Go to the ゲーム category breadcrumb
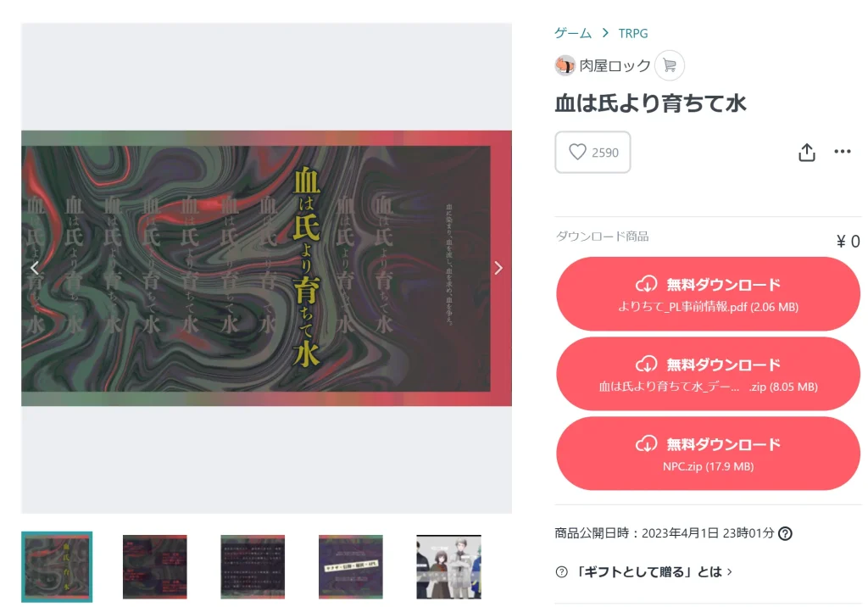The image size is (868, 607). (x=573, y=33)
